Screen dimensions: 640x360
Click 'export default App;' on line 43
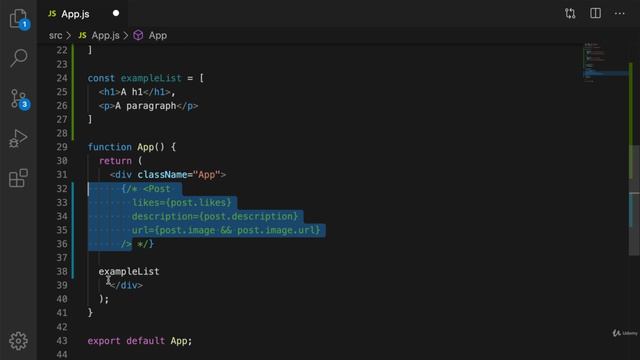tap(140, 341)
